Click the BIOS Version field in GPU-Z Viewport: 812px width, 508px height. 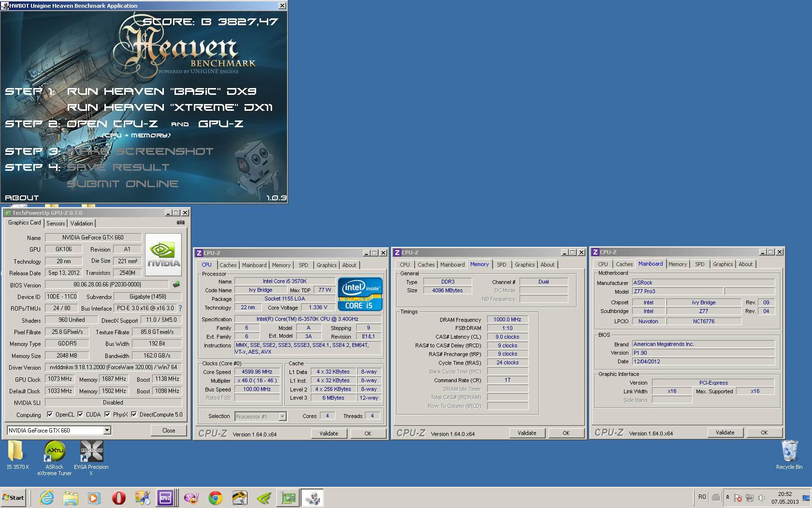coord(107,284)
